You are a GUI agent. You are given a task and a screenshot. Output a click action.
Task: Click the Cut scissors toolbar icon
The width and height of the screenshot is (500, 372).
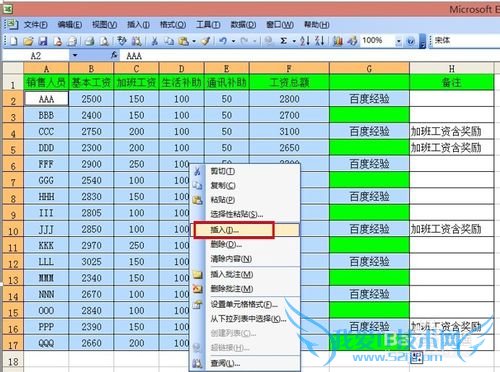[x=154, y=41]
